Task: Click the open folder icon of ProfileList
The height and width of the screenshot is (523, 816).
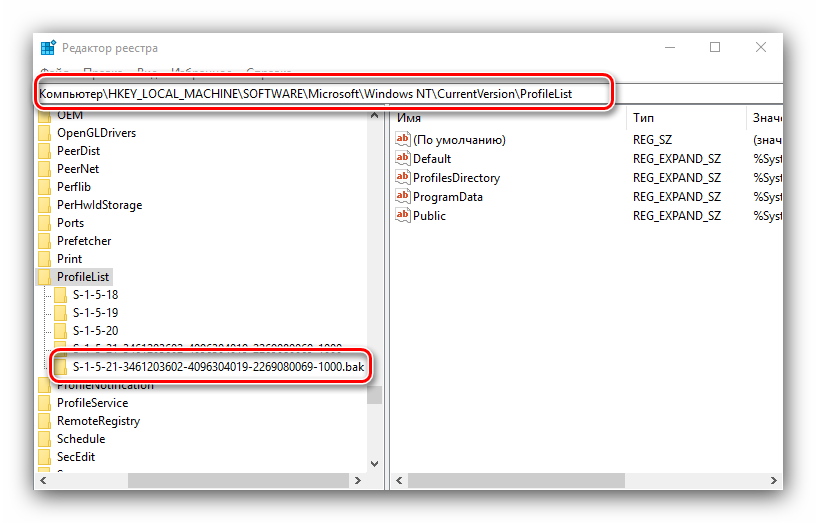Action: pos(45,277)
